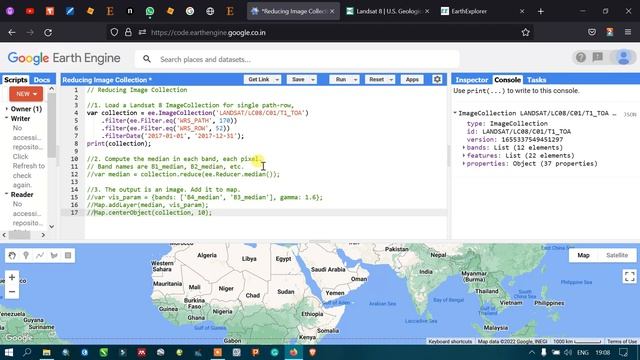This screenshot has height=360, width=640.
Task: Open Keyboard shortcuts map link
Action: click(450, 341)
